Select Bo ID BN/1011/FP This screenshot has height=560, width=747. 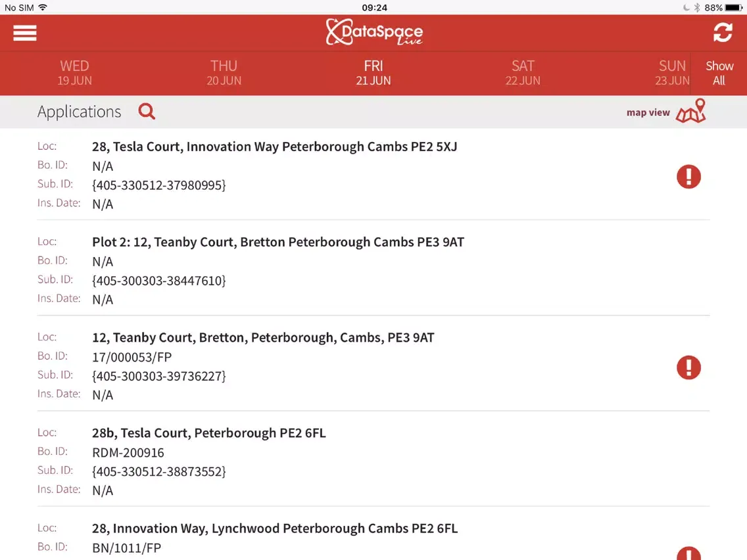click(x=126, y=548)
